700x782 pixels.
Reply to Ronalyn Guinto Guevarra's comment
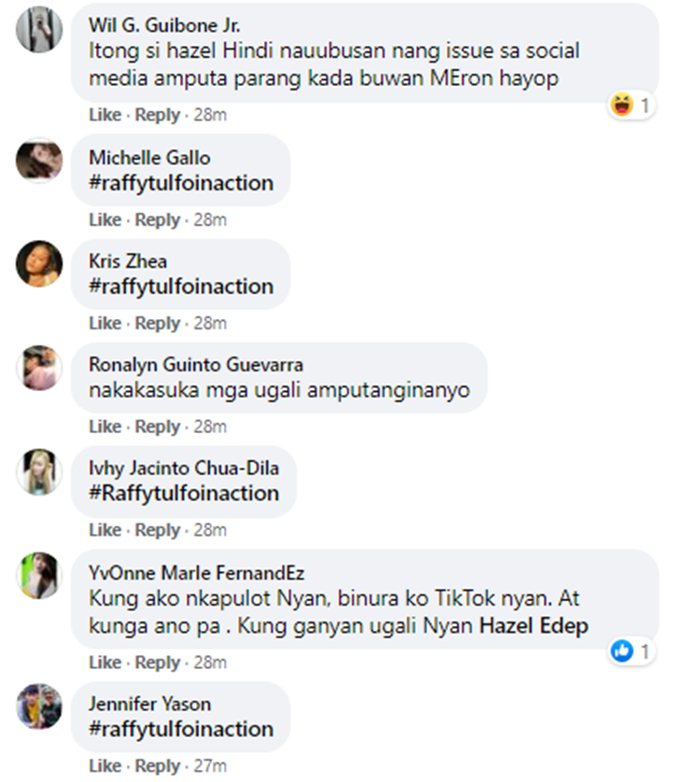point(157,426)
